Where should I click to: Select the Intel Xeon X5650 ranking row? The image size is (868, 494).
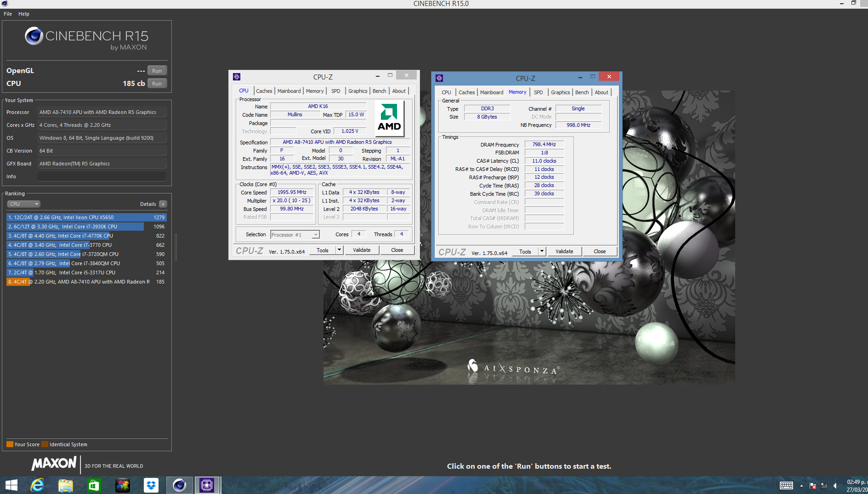click(x=86, y=217)
